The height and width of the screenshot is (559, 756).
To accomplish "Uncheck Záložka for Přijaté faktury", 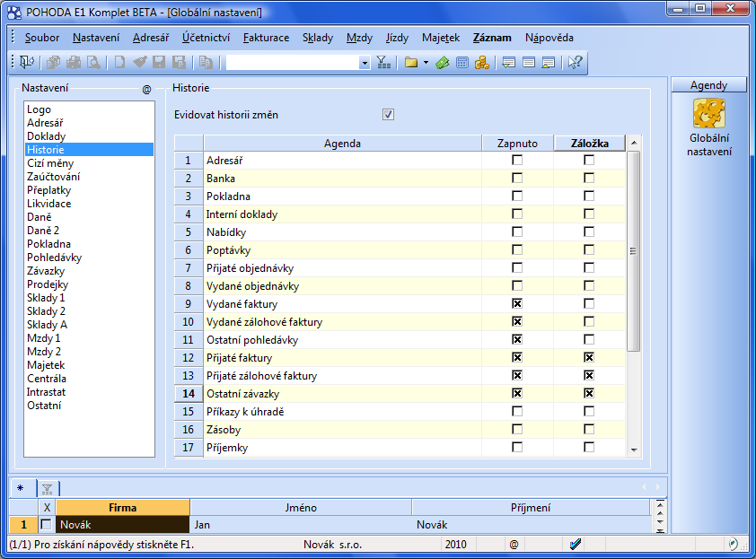I will click(589, 357).
